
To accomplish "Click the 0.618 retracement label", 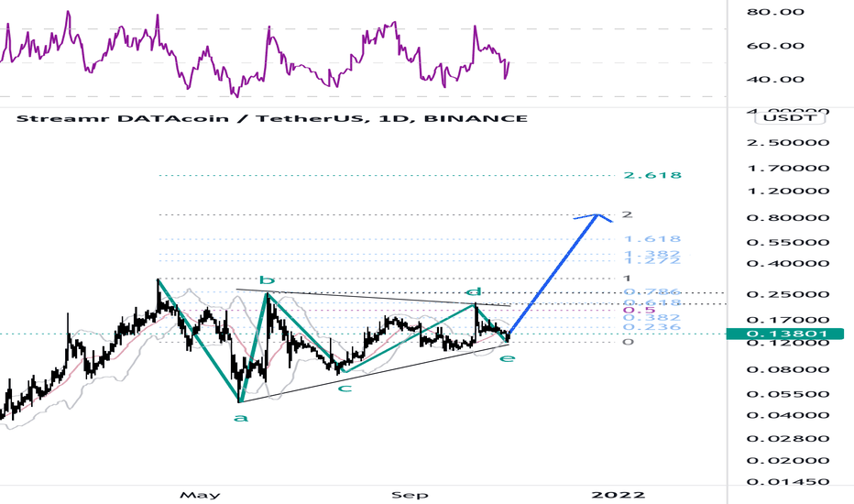I will tap(651, 303).
